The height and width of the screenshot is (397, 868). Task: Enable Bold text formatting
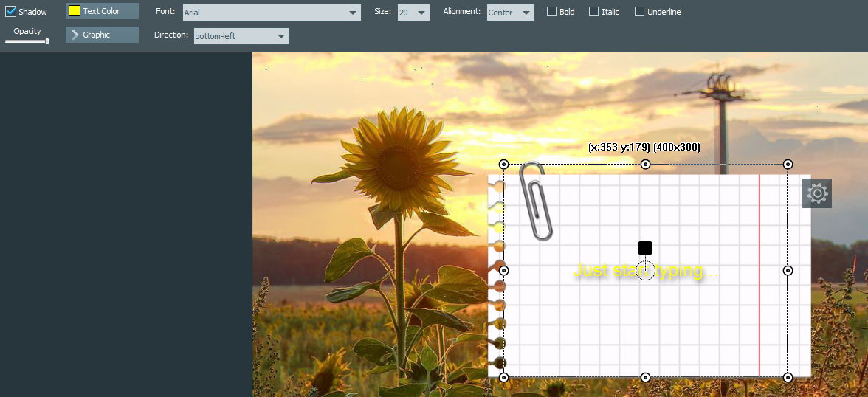[x=552, y=12]
